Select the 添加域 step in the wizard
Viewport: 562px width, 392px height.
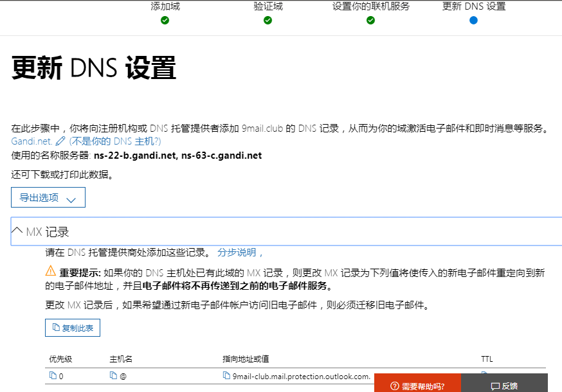point(165,6)
